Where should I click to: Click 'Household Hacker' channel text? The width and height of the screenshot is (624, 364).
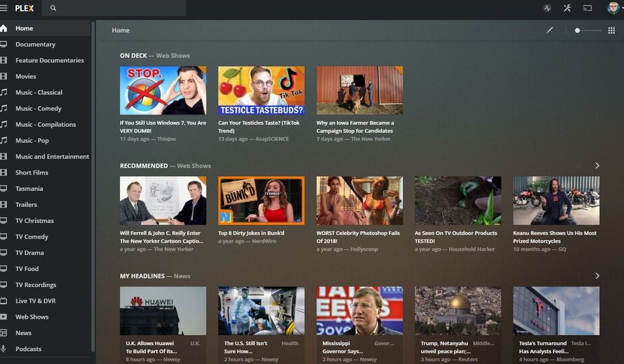click(472, 249)
